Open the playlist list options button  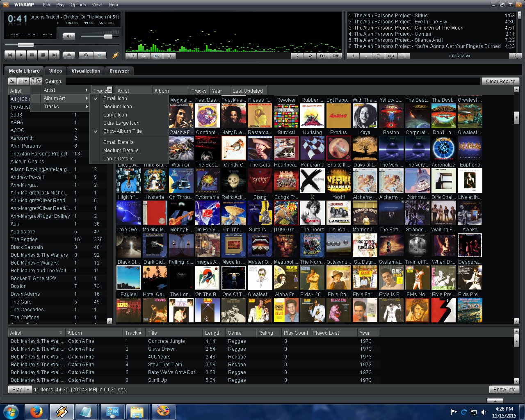(404, 56)
